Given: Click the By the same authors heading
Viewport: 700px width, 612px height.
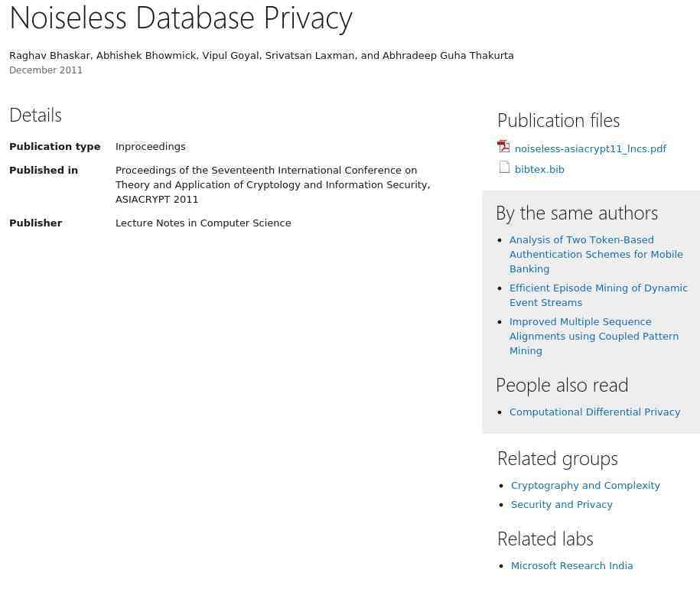Looking at the screenshot, I should [x=577, y=213].
